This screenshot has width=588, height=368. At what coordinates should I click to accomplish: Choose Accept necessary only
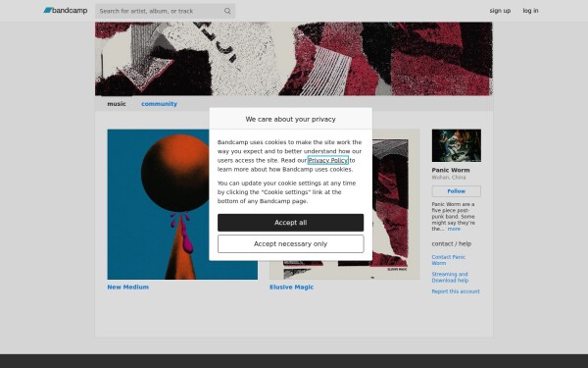291,244
